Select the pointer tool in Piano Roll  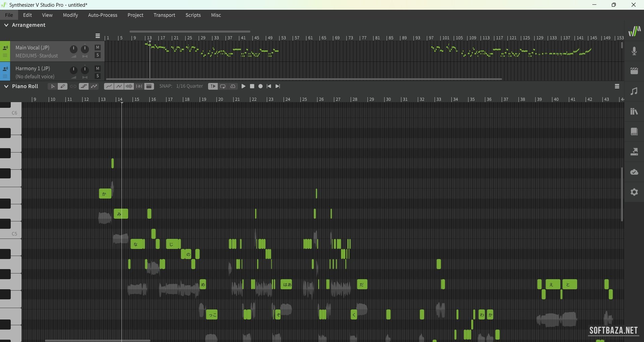tap(52, 86)
